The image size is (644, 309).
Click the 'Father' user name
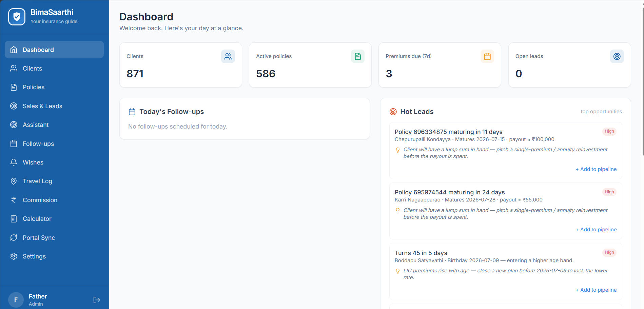[x=38, y=296]
